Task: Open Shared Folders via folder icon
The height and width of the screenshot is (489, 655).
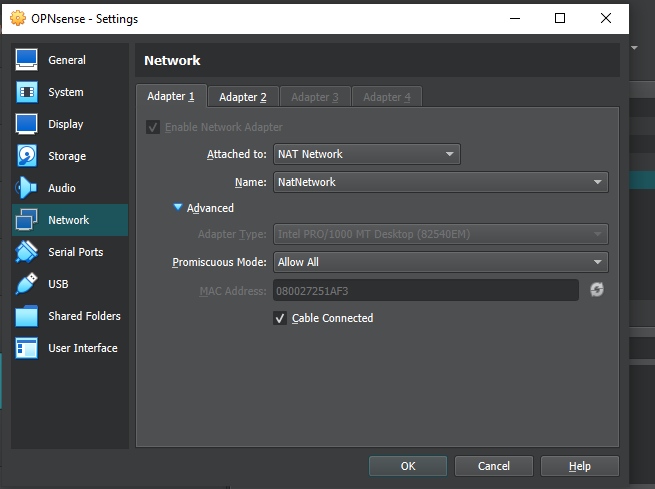Action: pos(26,316)
